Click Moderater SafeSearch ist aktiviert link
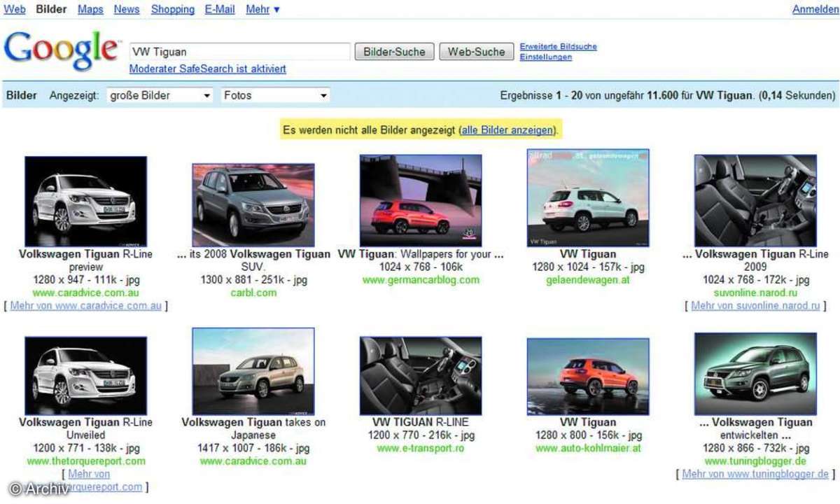 207,69
